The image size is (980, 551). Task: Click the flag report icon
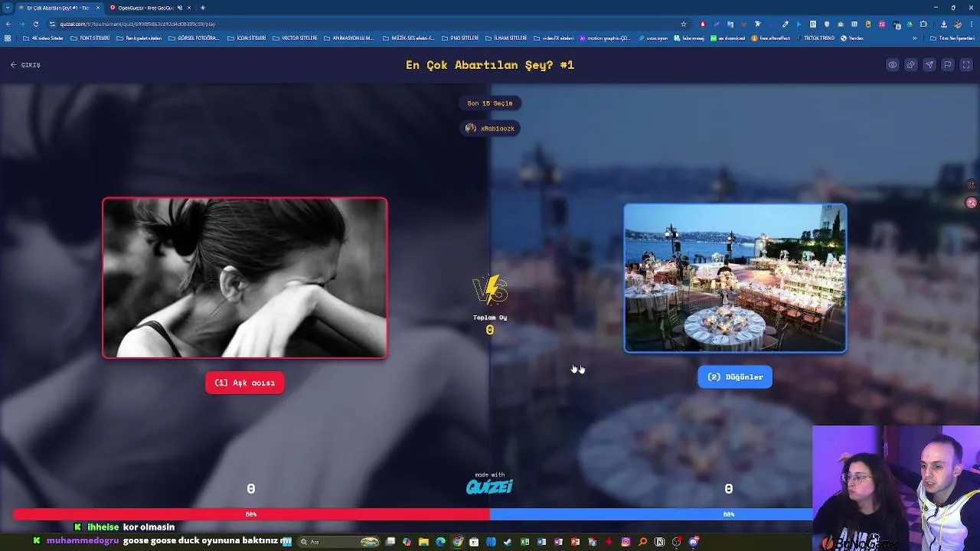pos(948,65)
